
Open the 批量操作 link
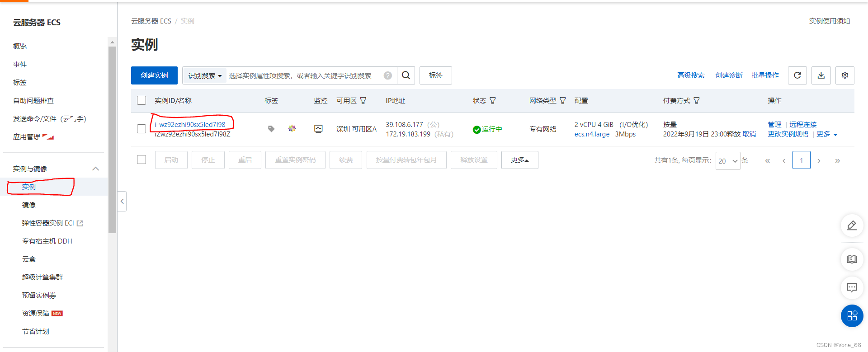point(765,75)
